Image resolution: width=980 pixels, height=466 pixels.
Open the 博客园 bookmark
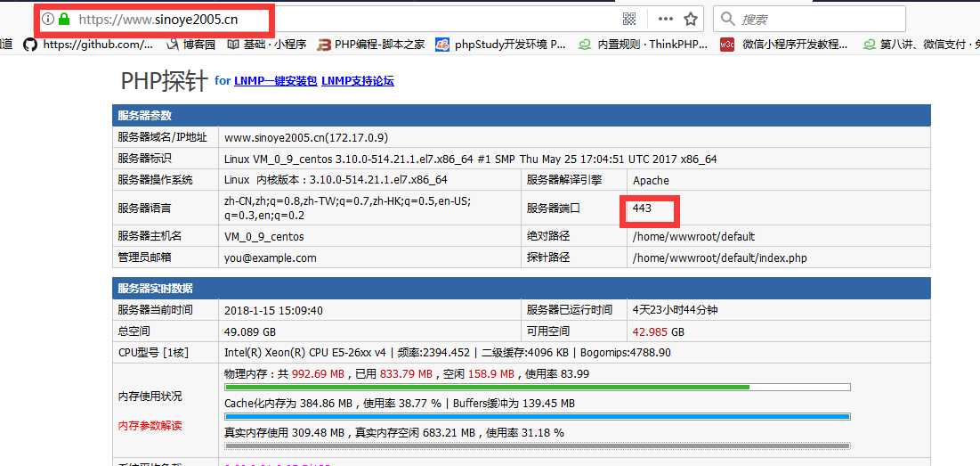tap(190, 44)
